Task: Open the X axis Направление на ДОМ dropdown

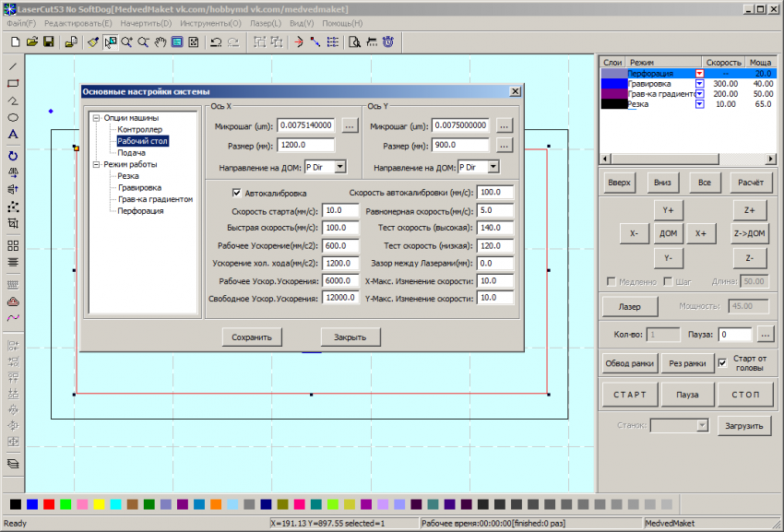Action: click(x=339, y=167)
